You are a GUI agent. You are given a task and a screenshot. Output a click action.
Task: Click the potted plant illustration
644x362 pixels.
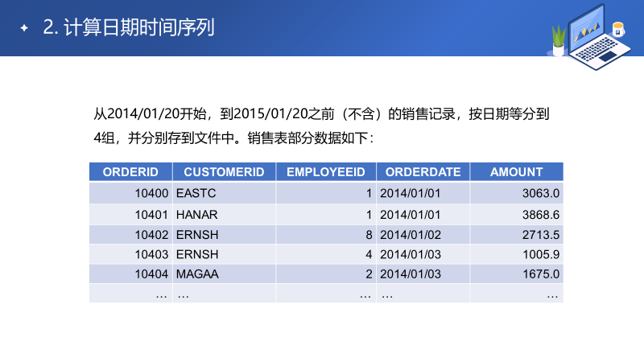[558, 40]
